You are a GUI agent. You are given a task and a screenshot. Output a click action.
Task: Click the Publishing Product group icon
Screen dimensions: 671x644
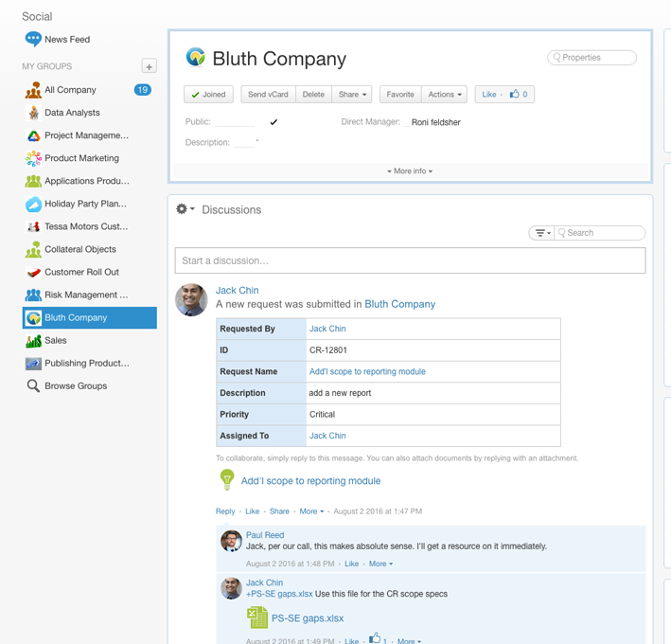click(x=33, y=363)
